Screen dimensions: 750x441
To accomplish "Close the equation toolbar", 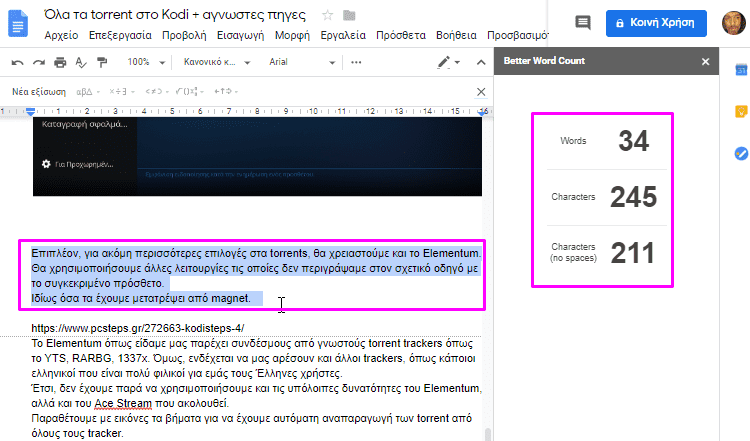I will (481, 91).
